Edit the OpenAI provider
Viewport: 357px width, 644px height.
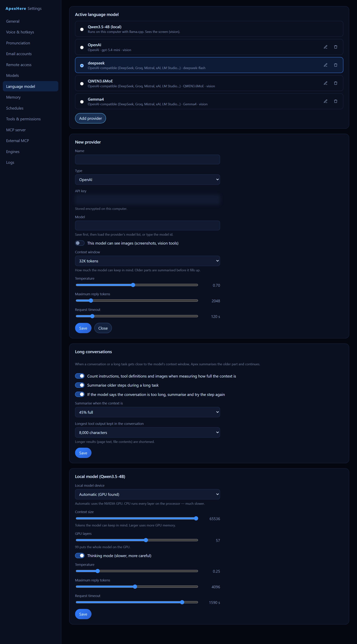pos(325,47)
